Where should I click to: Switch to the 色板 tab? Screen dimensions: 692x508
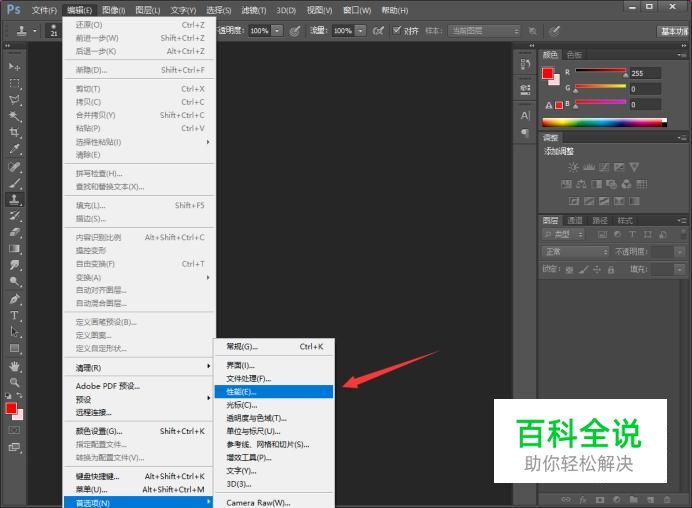point(574,55)
